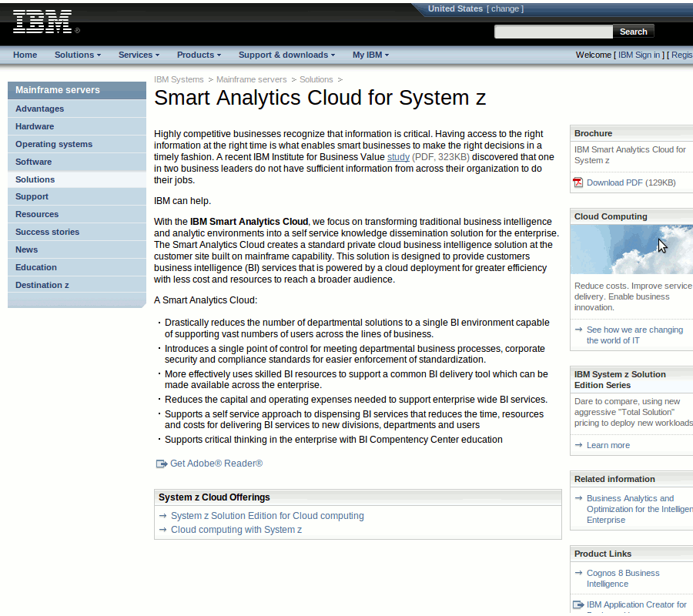Click IBM System z Solution Edition Series heading
Image resolution: width=693 pixels, height=616 pixels.
coord(620,380)
